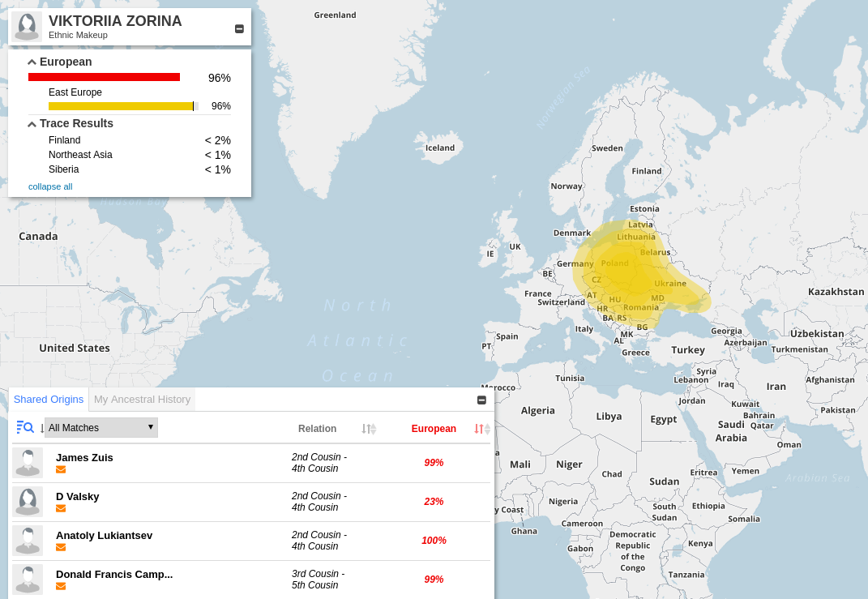Click Viktoriia Zorina's profile avatar
The width and height of the screenshot is (868, 599).
point(27,26)
